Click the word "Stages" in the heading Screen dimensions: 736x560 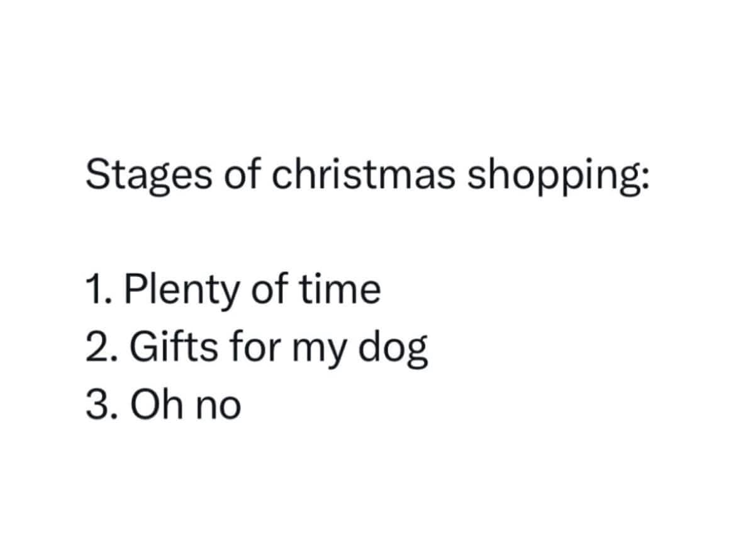149,175
